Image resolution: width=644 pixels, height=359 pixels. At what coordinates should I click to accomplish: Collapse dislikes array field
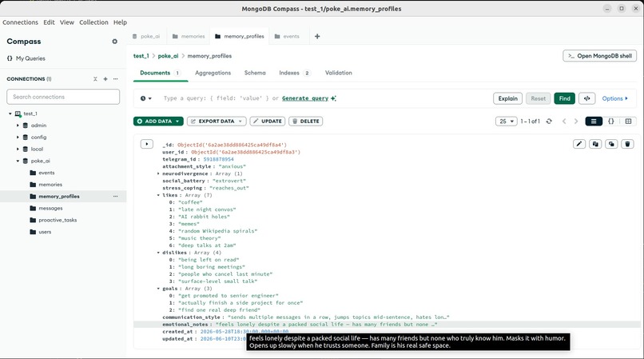158,253
